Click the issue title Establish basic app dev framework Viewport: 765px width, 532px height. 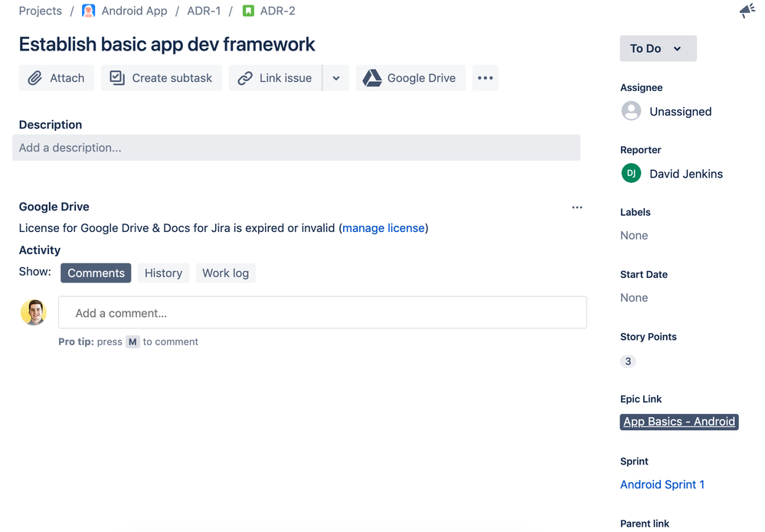pos(167,44)
